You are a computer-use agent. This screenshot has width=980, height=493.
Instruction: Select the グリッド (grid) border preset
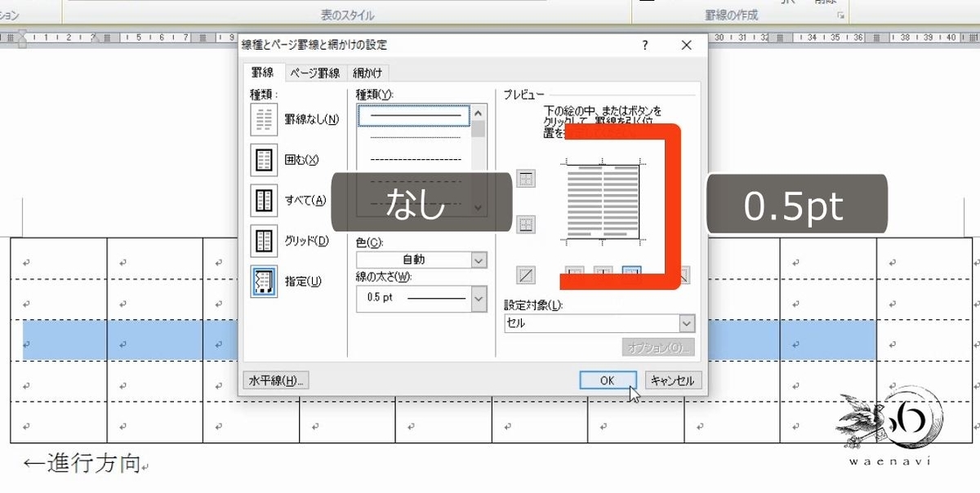coord(264,241)
